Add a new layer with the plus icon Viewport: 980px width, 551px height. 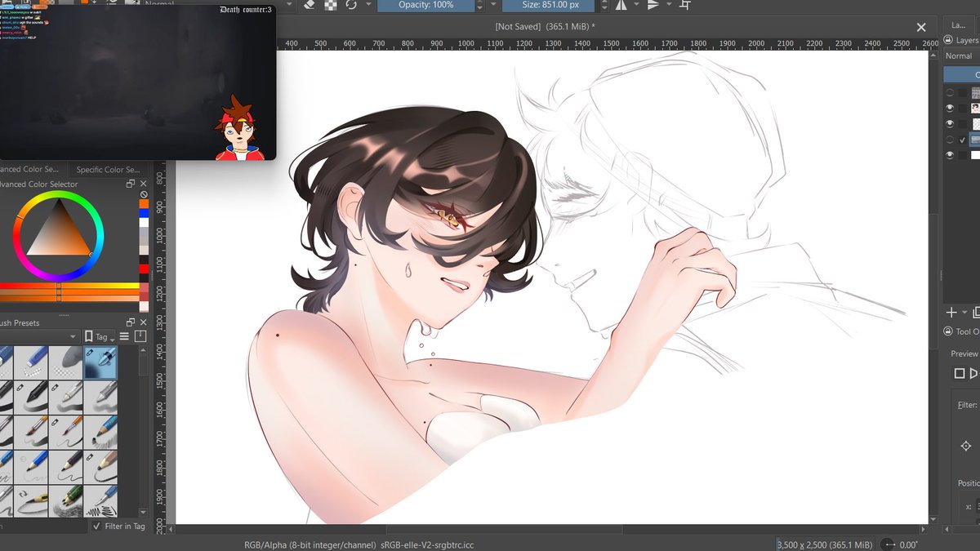click(951, 313)
